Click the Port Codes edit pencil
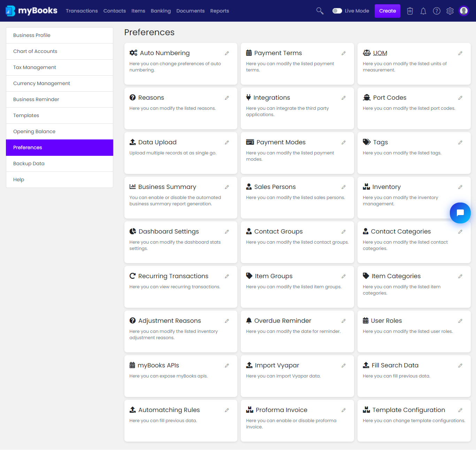The width and height of the screenshot is (476, 450). tap(460, 98)
